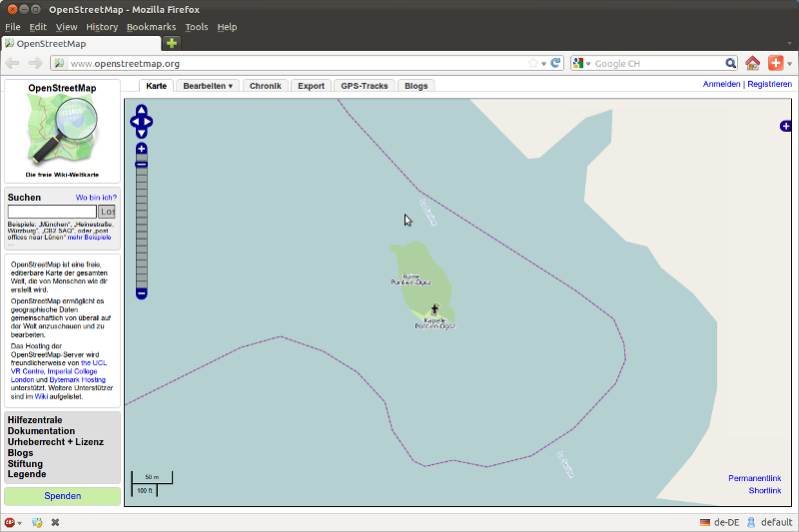Pan the map left with the arrow control
The width and height of the screenshot is (799, 532).
[x=135, y=122]
